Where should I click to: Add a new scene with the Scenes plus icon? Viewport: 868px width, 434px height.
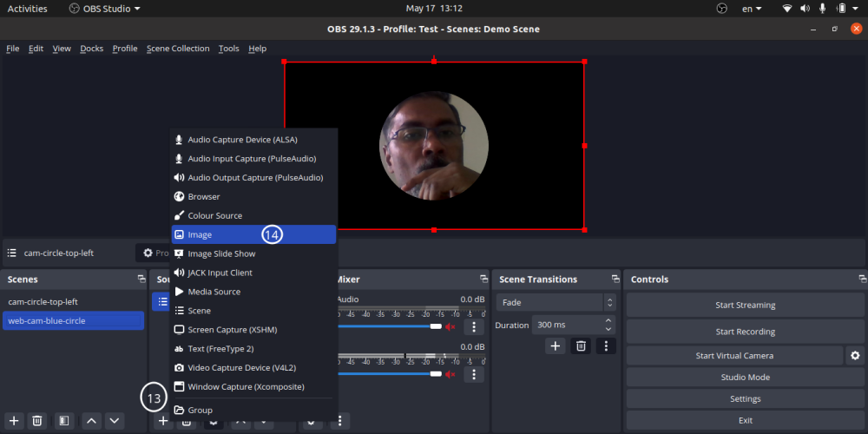click(15, 421)
